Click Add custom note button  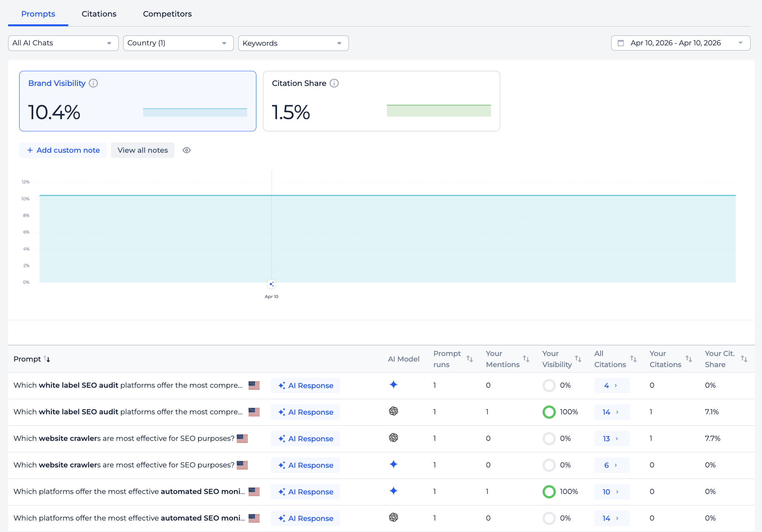click(63, 150)
